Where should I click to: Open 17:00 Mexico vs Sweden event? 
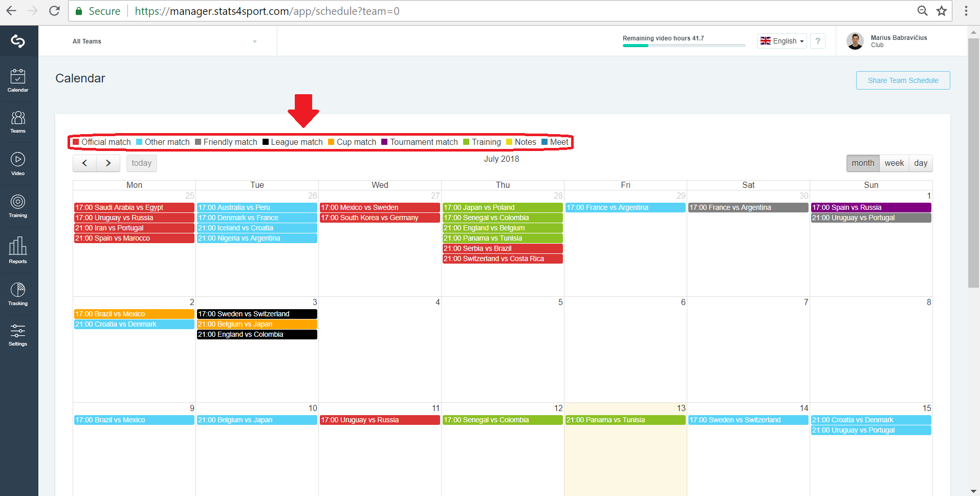tap(380, 207)
